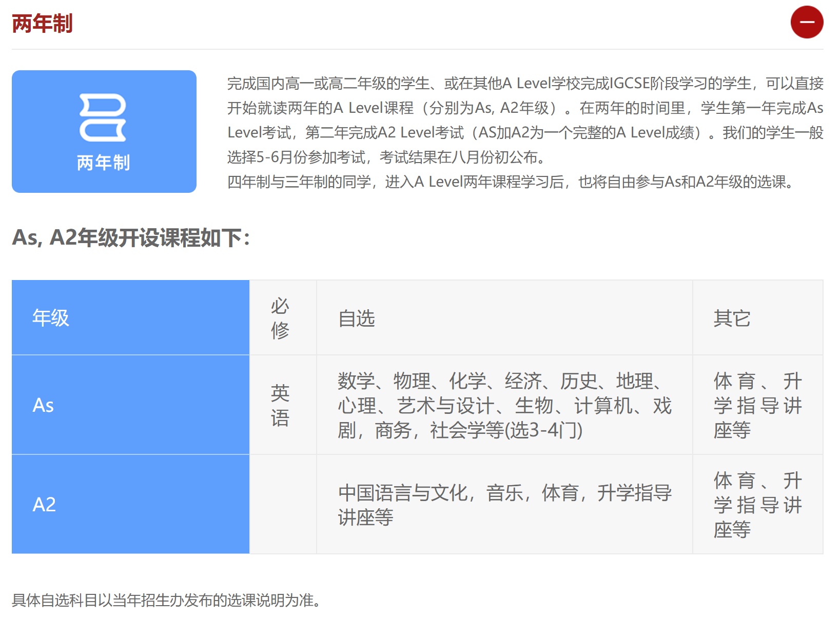Collapse the 两年制 section with red minus button

tap(806, 23)
